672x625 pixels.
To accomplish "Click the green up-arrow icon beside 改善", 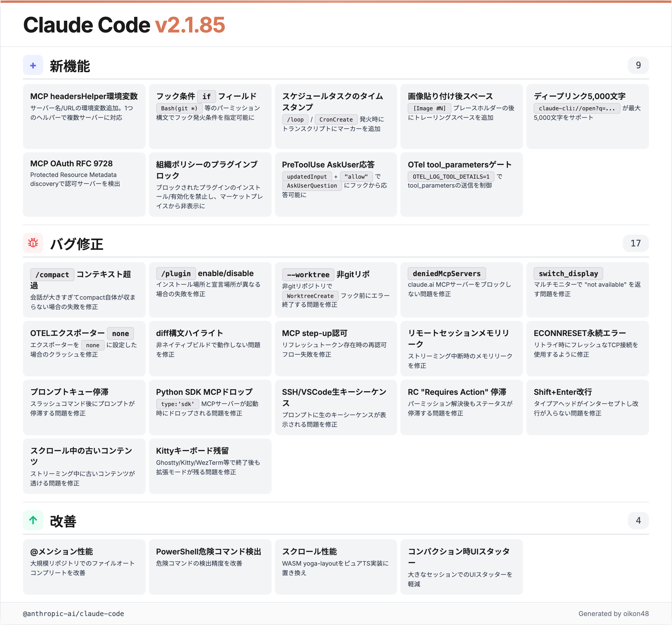I will coord(33,520).
